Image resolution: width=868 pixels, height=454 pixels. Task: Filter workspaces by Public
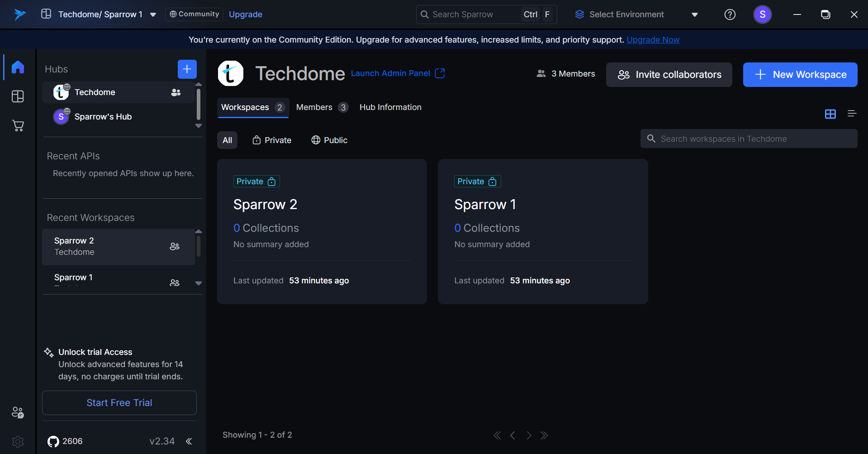[329, 140]
